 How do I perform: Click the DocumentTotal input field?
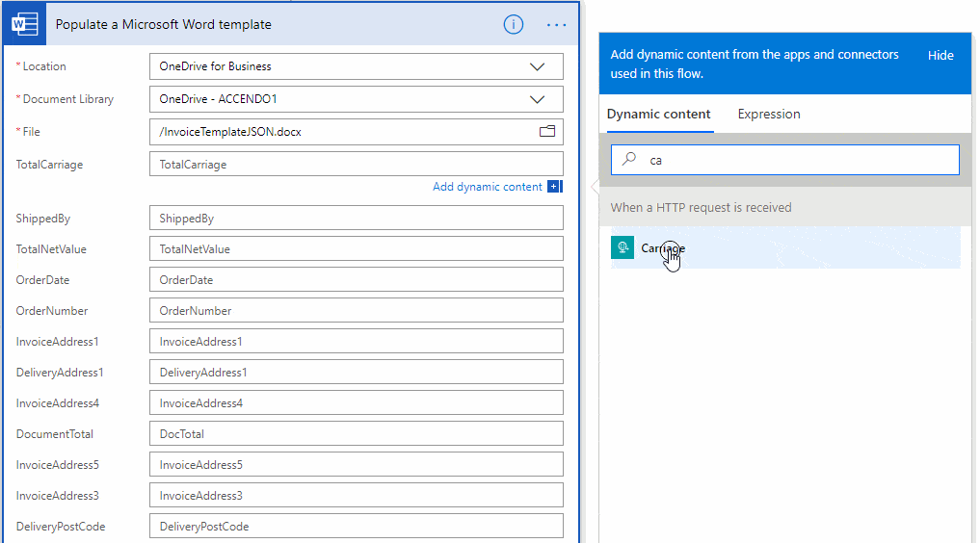357,434
